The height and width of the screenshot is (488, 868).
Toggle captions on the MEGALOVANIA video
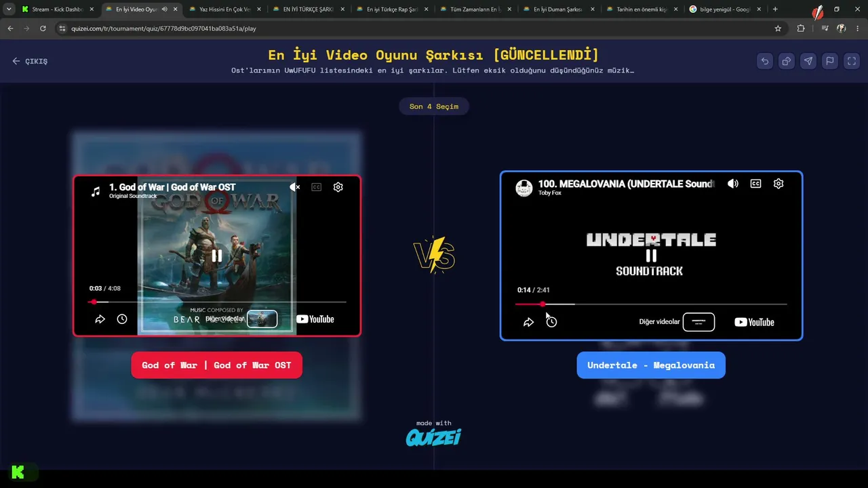755,184
